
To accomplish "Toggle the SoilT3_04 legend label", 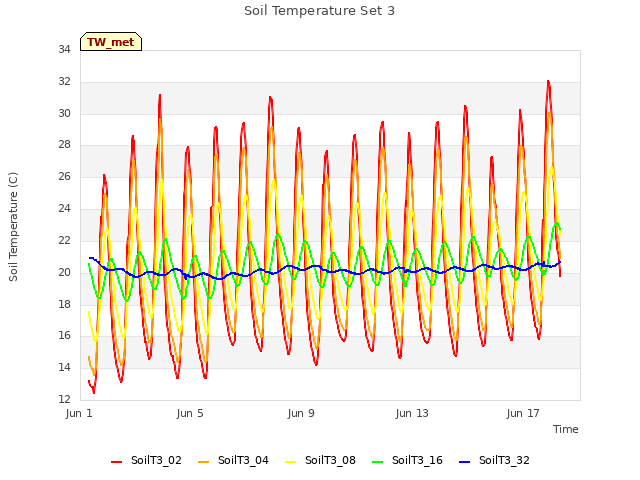I will pos(243,460).
